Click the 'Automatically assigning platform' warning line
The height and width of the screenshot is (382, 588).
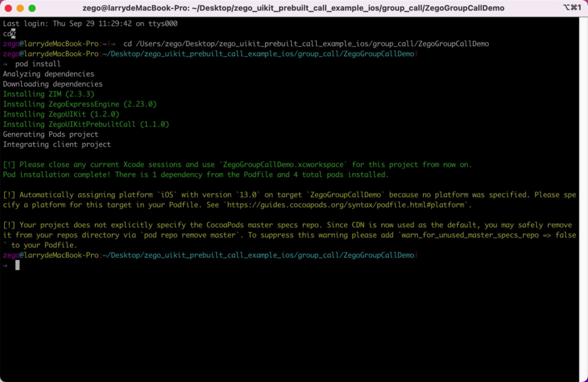pyautogui.click(x=289, y=195)
